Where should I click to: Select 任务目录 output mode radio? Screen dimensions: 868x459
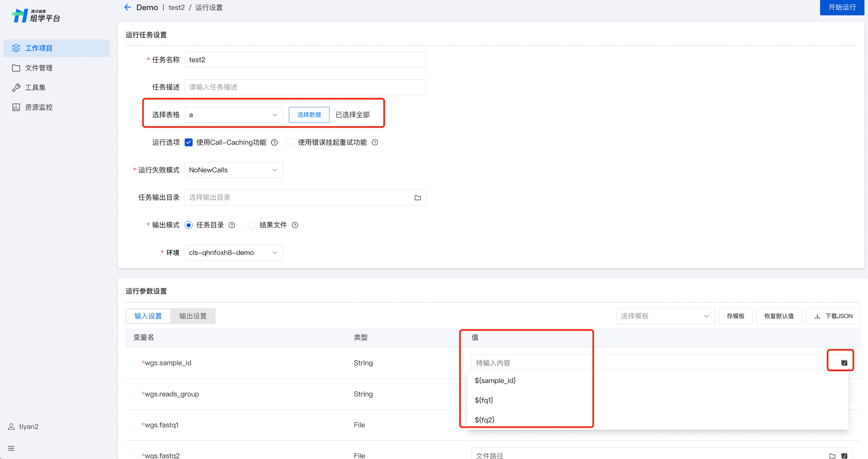pyautogui.click(x=189, y=225)
